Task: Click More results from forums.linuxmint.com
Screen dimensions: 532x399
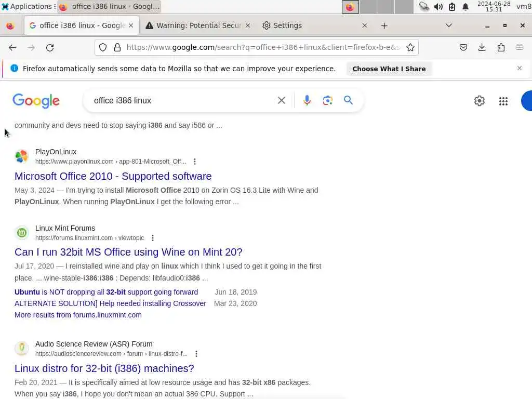Action: [x=78, y=315]
